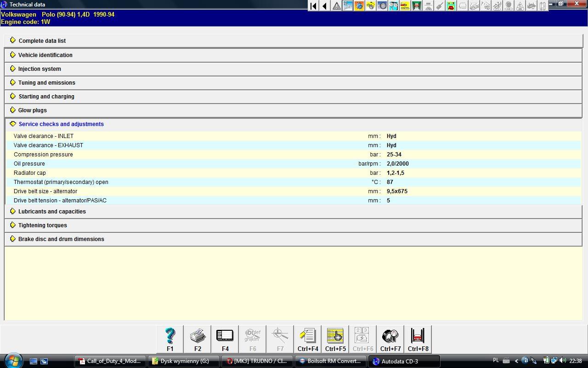Viewport: 588px width, 368px height.
Task: Collapse Service checks and adjustments section
Action: point(293,124)
